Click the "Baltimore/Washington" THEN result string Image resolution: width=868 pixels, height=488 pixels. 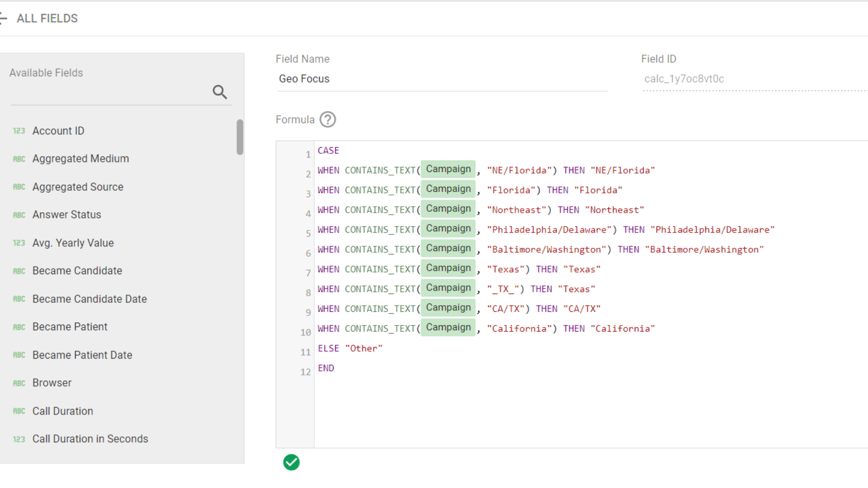(704, 249)
